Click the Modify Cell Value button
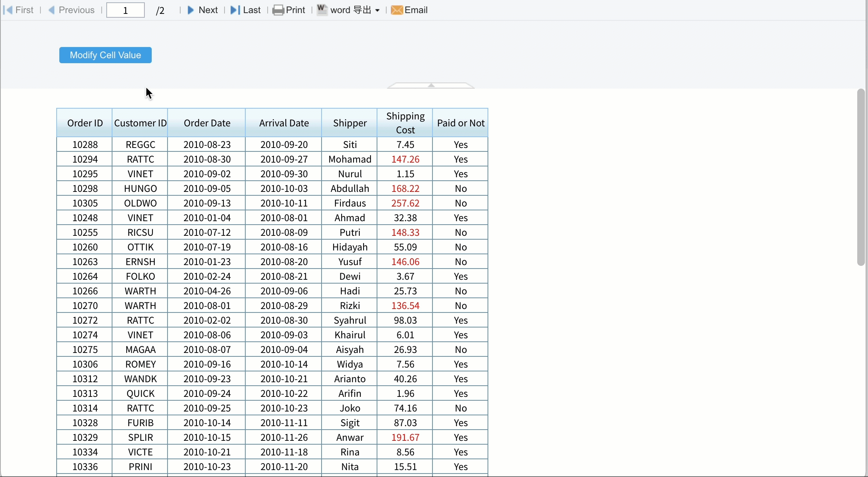 click(x=105, y=55)
